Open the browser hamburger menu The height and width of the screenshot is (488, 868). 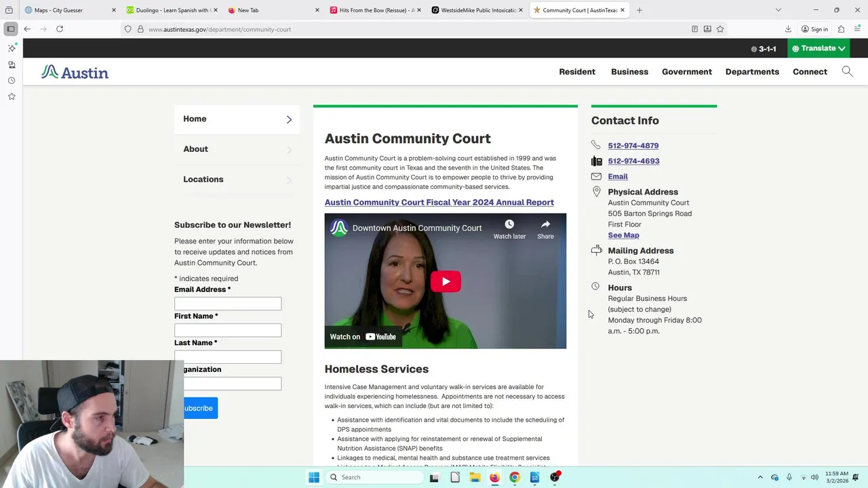tap(858, 29)
